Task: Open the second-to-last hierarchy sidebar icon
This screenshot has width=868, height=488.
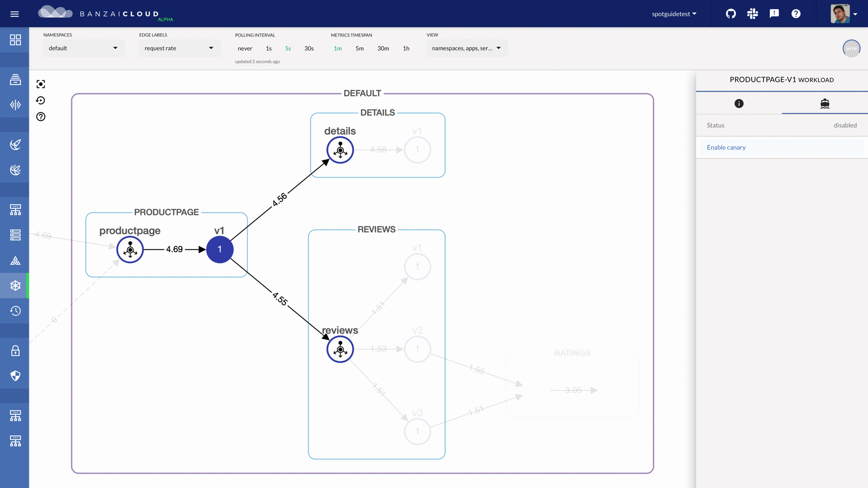Action: (15, 416)
